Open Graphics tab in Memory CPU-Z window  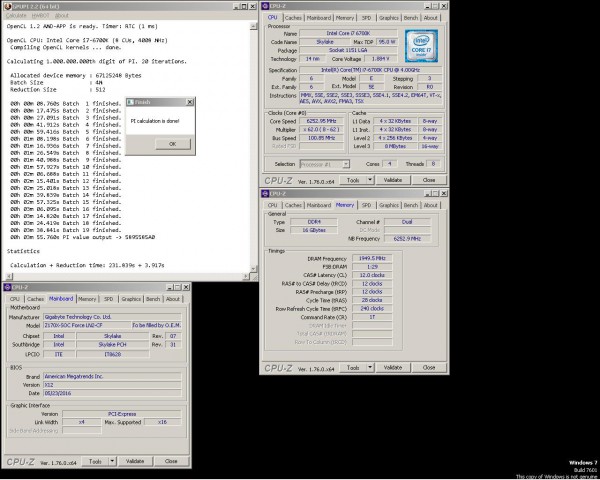[389, 205]
